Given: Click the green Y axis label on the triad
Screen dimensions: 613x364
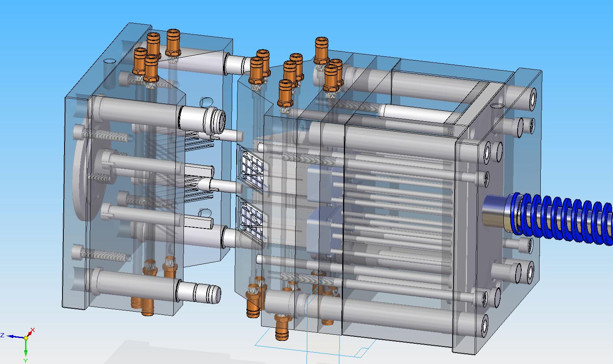Looking at the screenshot, I should coord(25,360).
